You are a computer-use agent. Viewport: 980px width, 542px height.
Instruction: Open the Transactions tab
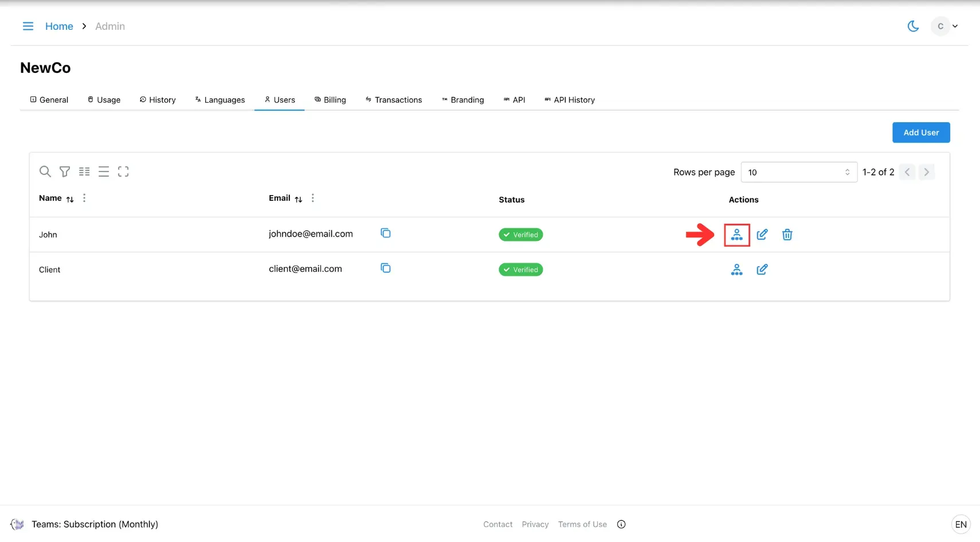point(394,100)
